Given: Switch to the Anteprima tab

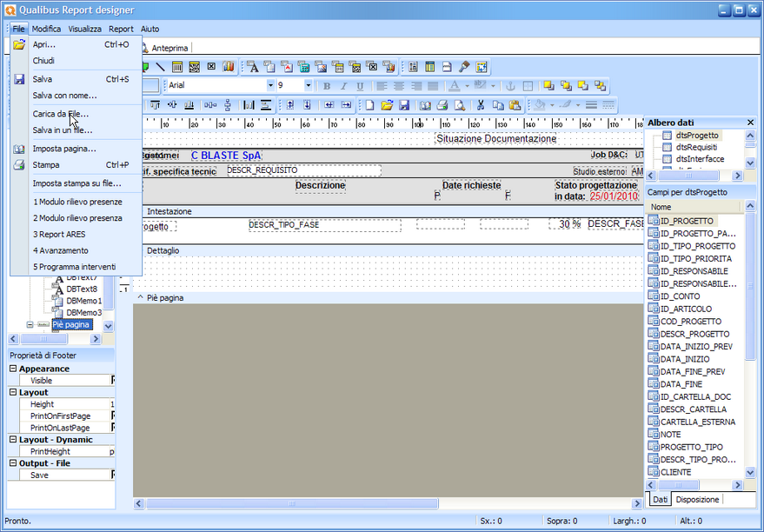Looking at the screenshot, I should [x=169, y=49].
